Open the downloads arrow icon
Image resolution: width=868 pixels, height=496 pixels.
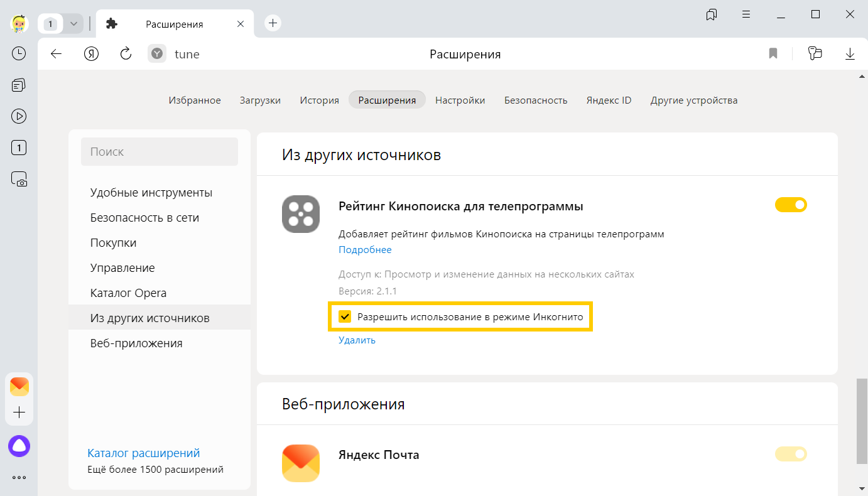[x=850, y=54]
